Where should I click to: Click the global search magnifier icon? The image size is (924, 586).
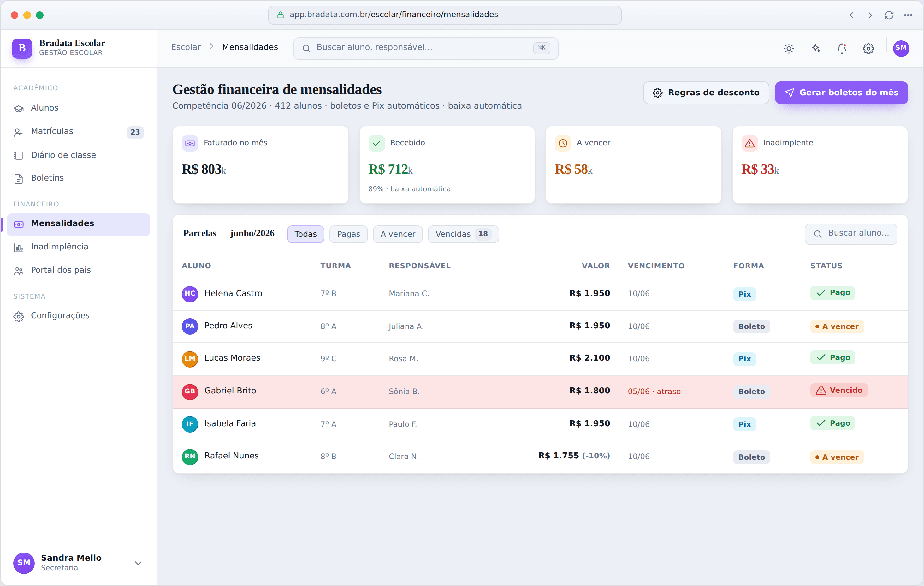[x=306, y=48]
